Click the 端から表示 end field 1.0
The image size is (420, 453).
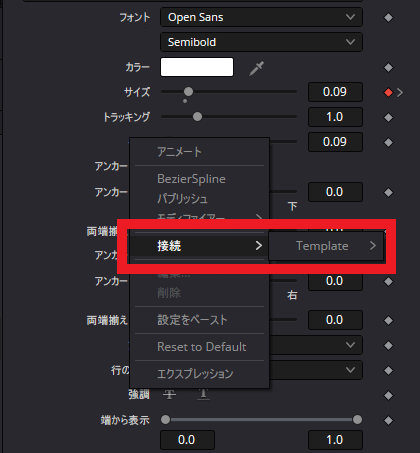tap(335, 440)
